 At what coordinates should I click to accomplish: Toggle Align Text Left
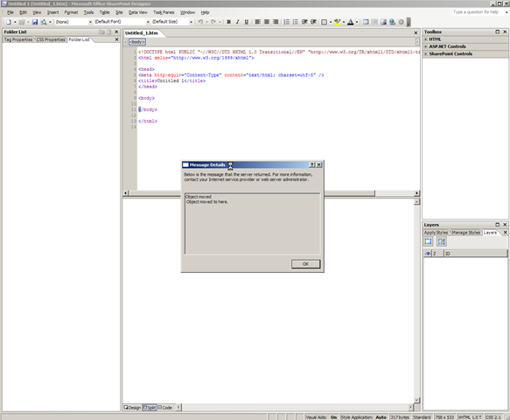click(x=257, y=22)
